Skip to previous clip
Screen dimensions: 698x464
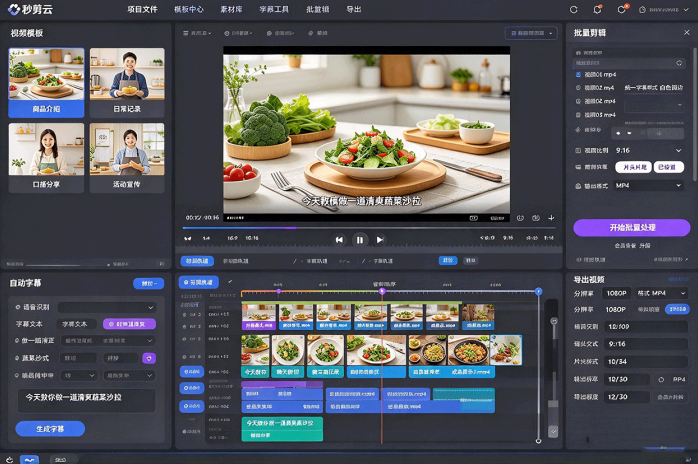coord(339,240)
